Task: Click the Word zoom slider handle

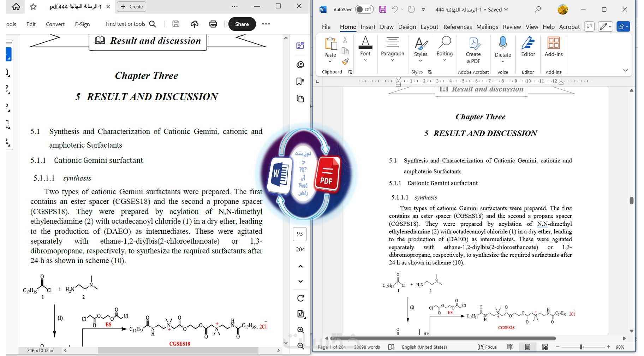Action: click(x=581, y=347)
